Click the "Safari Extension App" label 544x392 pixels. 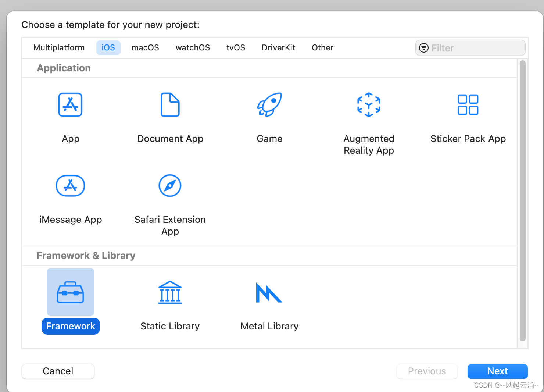tap(170, 225)
